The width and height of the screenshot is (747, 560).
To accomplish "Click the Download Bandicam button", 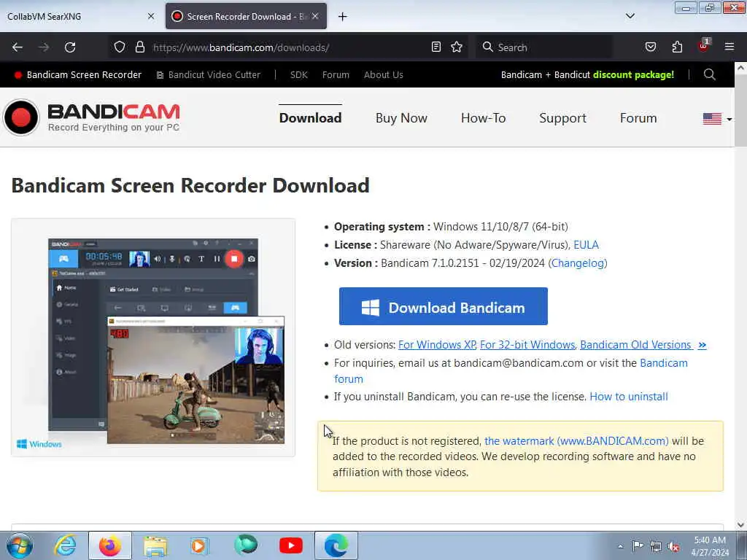I will [x=443, y=306].
